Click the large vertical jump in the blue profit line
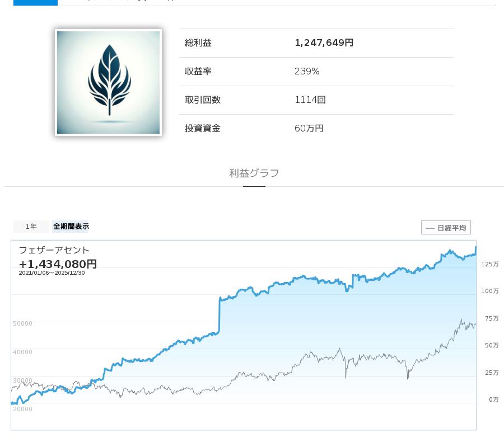The image size is (504, 442). click(219, 316)
